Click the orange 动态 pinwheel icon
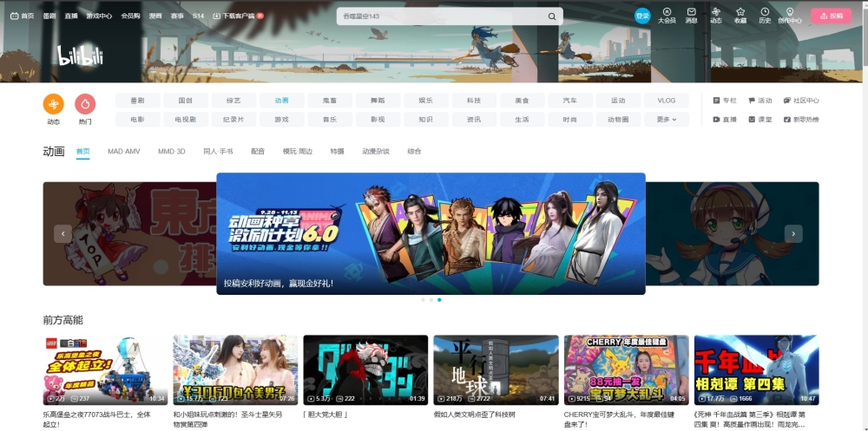 coord(53,104)
